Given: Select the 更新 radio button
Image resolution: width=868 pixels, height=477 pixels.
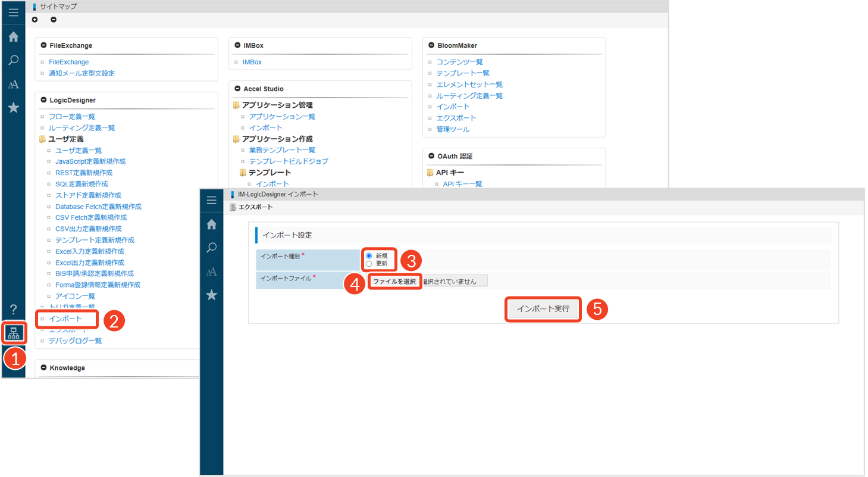Looking at the screenshot, I should pos(369,263).
